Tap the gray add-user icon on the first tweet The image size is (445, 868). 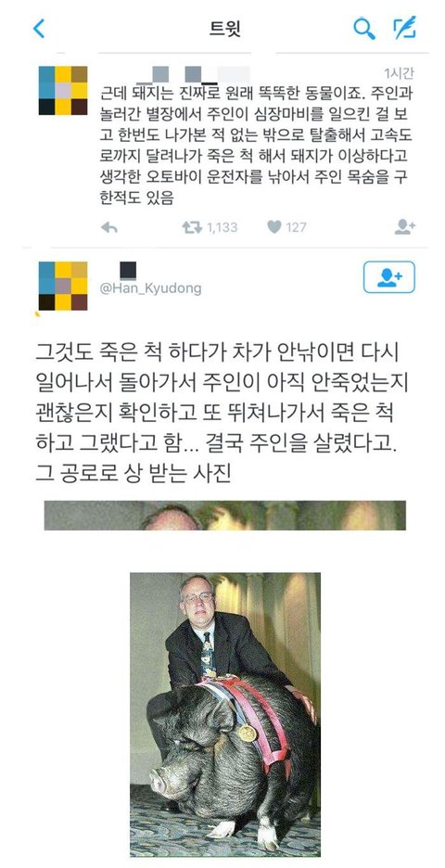click(404, 226)
